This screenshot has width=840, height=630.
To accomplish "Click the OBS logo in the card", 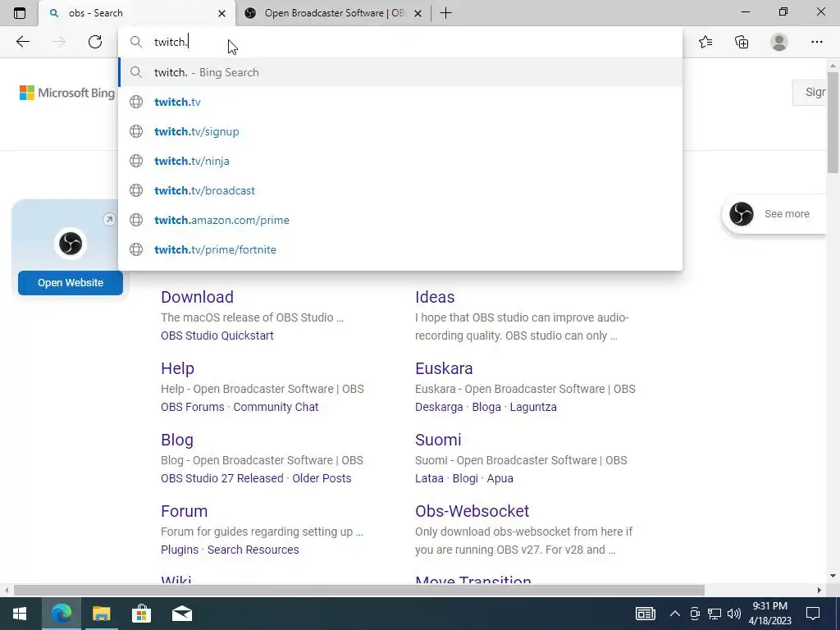I will point(71,244).
